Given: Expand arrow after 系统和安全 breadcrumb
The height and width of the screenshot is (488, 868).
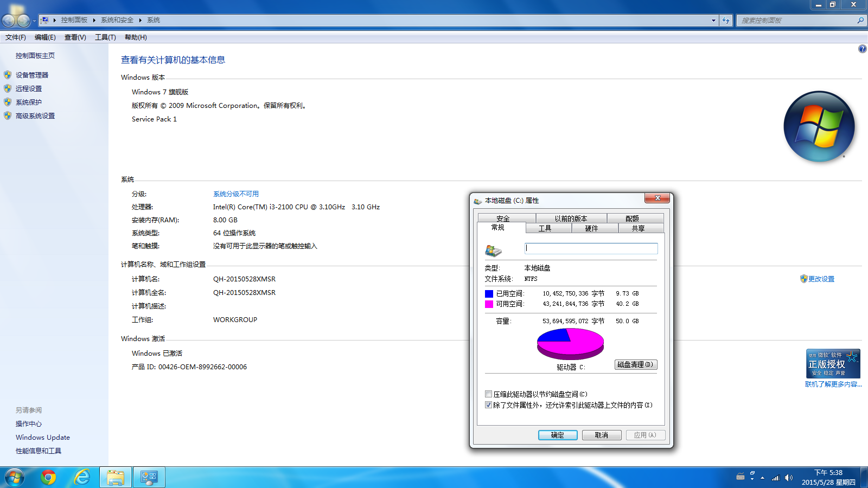Looking at the screenshot, I should click(140, 20).
